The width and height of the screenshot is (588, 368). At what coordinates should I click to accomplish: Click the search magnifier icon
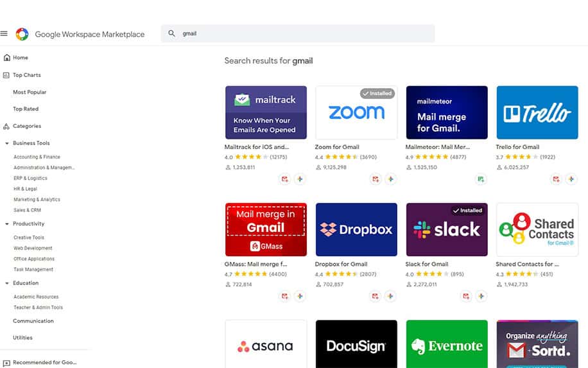point(171,33)
